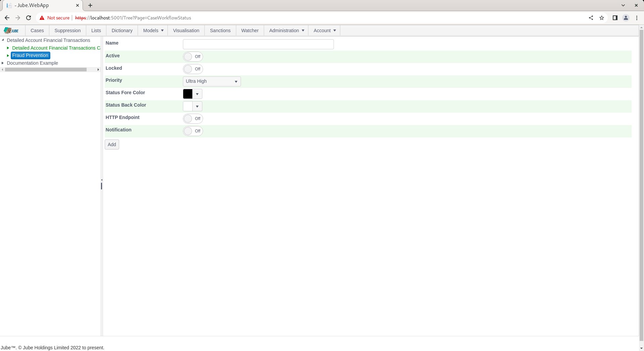This screenshot has width=644, height=351.
Task: Click the share page icon
Action: (x=591, y=18)
